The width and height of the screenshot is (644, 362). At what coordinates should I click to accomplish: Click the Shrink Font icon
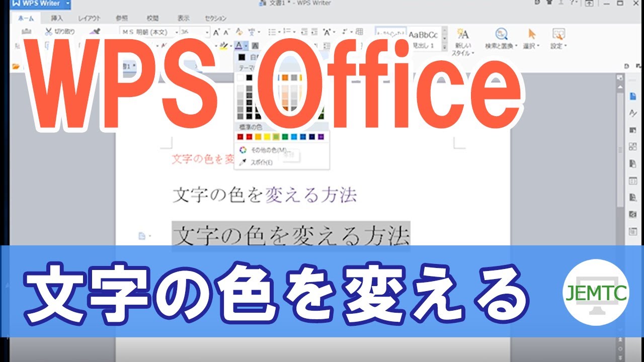point(227,32)
